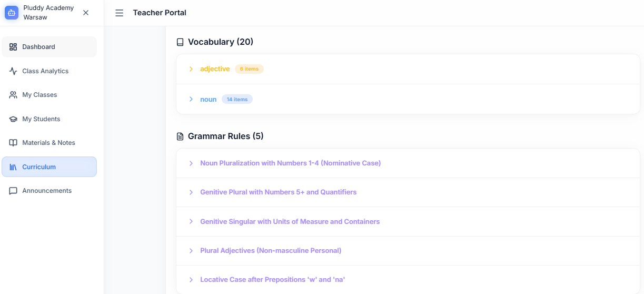Open 'Locative Case after Prepositions' rule title
644x294 pixels.
pos(273,280)
